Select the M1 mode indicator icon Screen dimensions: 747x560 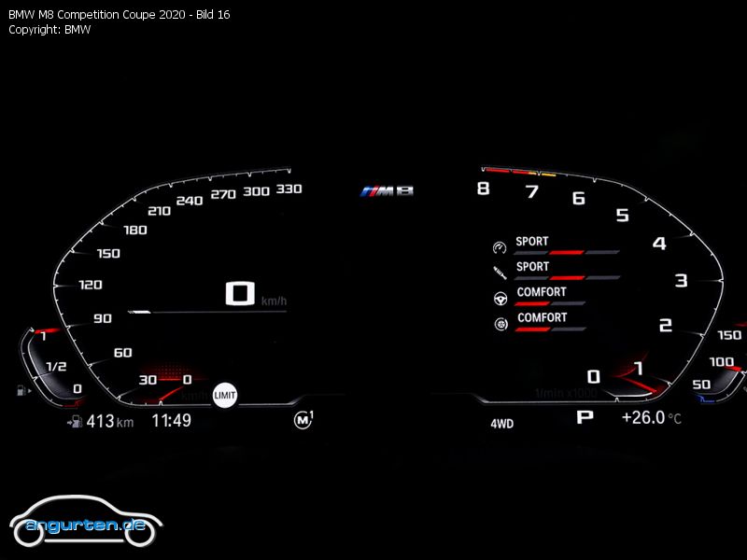[x=303, y=419]
